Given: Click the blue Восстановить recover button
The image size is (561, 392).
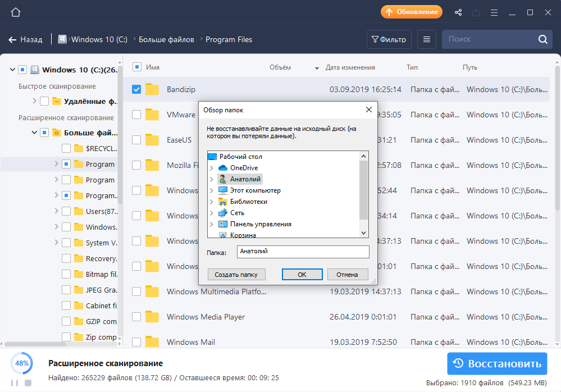Looking at the screenshot, I should pyautogui.click(x=497, y=363).
